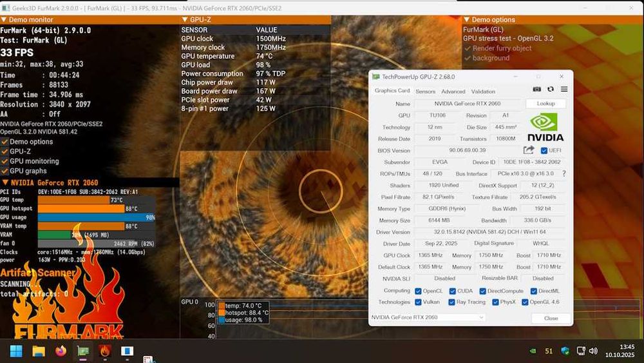644x363 pixels.
Task: Click the Close button in GPU-Z
Action: (x=551, y=319)
